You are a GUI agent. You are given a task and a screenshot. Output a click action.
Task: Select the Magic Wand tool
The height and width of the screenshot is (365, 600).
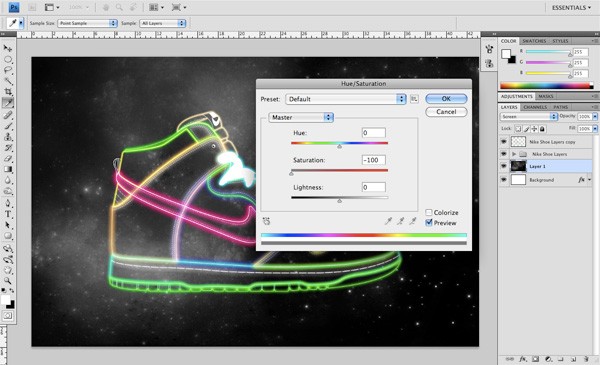coord(8,81)
